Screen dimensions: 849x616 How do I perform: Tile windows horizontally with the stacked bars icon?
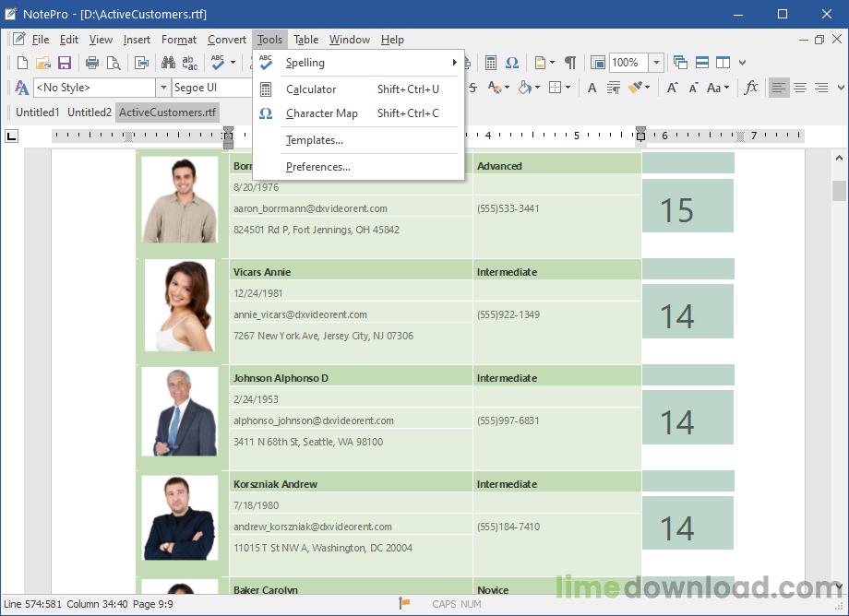(702, 63)
